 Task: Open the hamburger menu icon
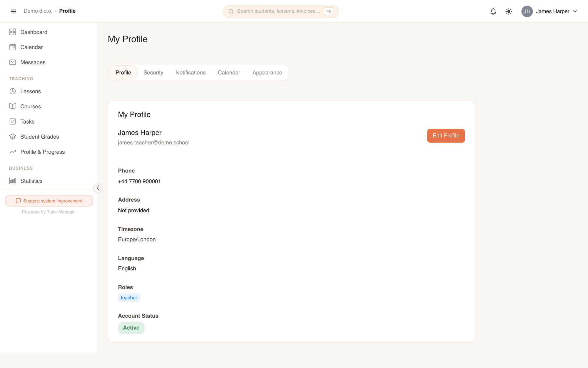(x=13, y=11)
